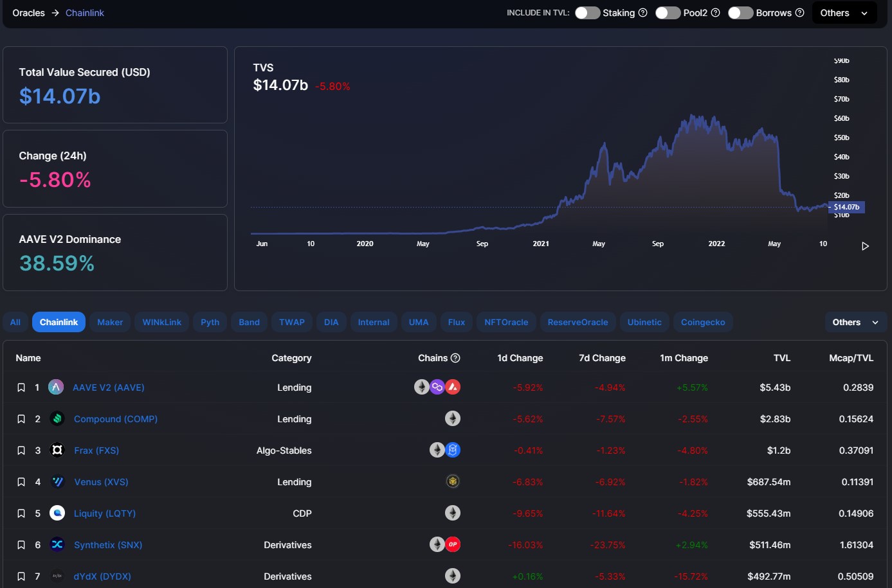The image size is (892, 588).
Task: Enable the Staking toggle
Action: [x=587, y=12]
